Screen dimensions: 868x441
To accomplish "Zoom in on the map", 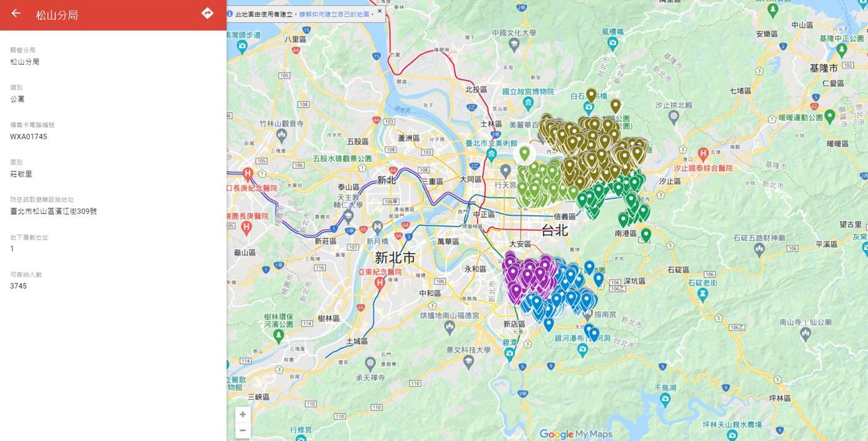I will point(243,414).
